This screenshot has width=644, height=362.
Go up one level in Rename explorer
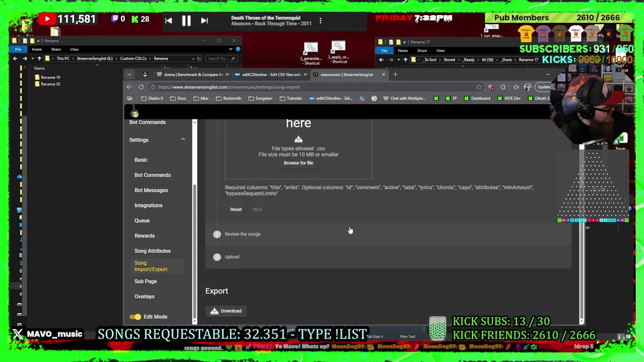[x=39, y=58]
